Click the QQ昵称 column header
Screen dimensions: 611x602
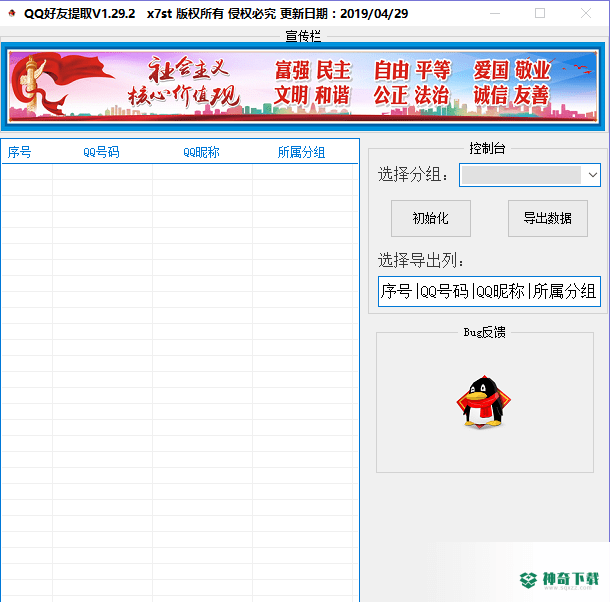tap(202, 152)
